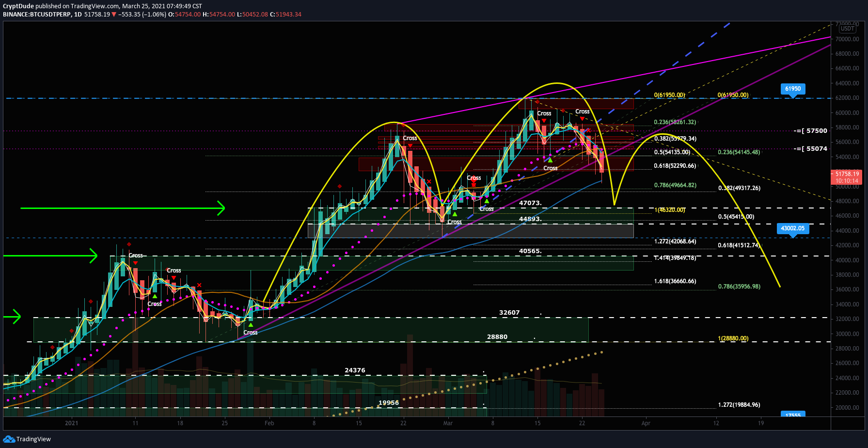
Task: Click the Apr label on time axis
Action: pyautogui.click(x=646, y=423)
